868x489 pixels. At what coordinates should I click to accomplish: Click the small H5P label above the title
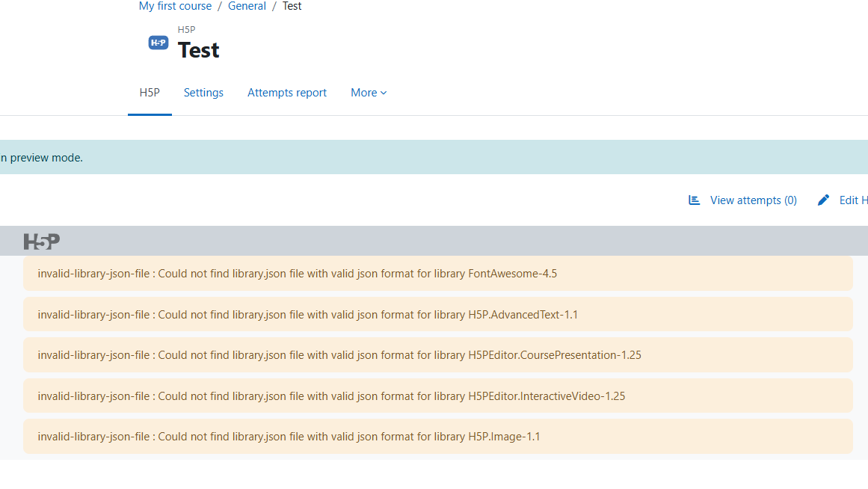(187, 29)
